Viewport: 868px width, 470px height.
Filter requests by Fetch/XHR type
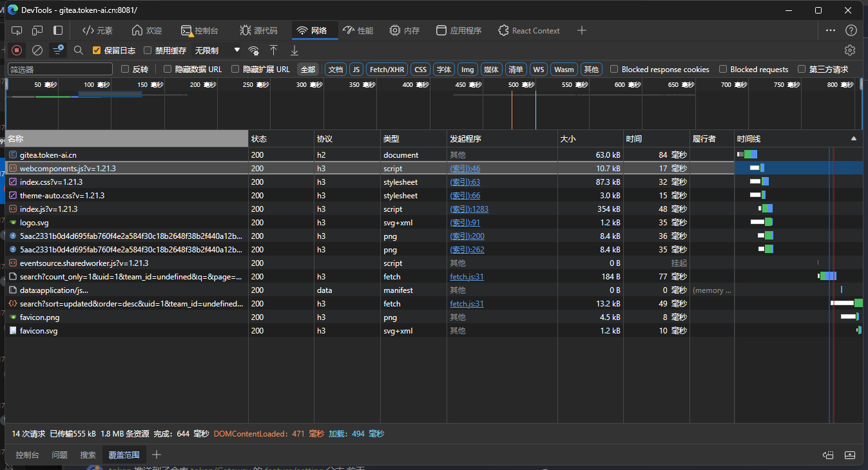[387, 69]
